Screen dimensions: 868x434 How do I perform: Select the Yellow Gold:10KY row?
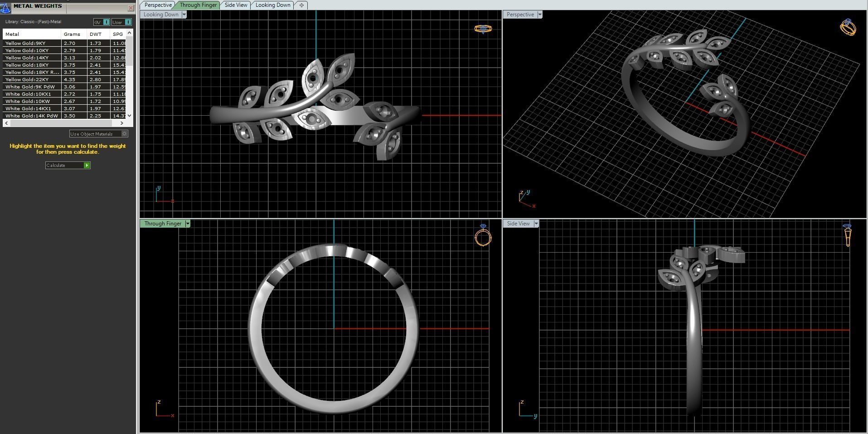(x=65, y=50)
